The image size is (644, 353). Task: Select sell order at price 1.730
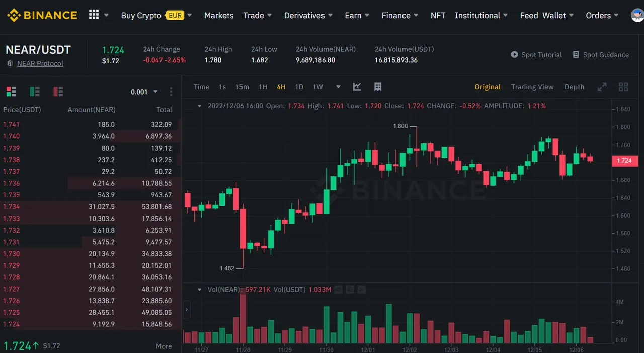pos(91,254)
